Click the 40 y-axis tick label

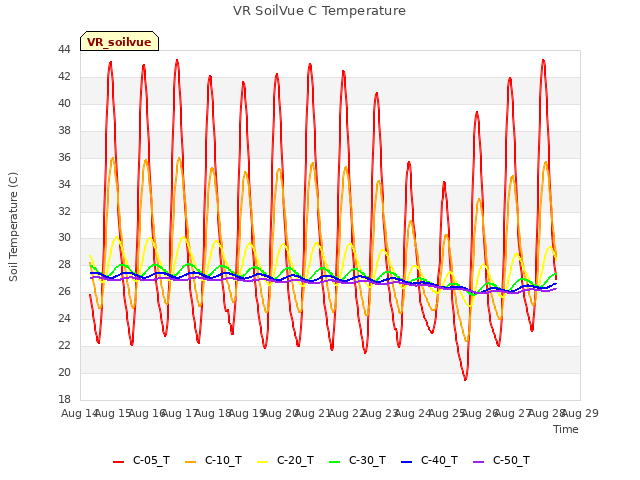click(x=64, y=103)
